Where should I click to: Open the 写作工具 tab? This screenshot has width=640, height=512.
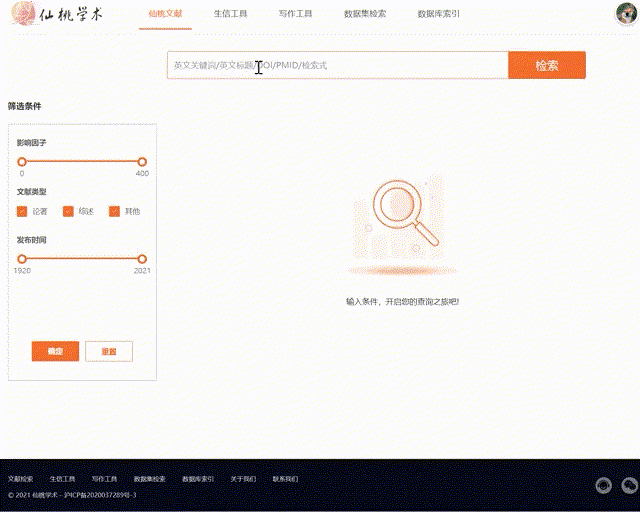click(296, 13)
